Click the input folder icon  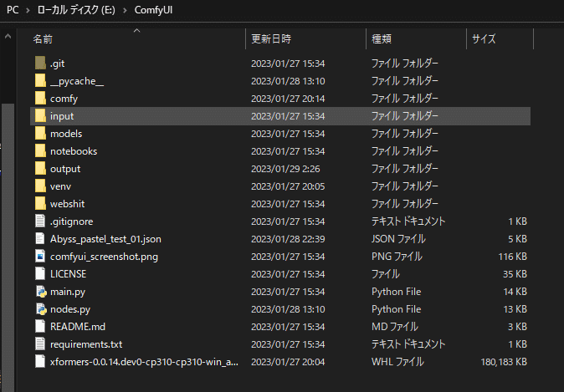40,116
